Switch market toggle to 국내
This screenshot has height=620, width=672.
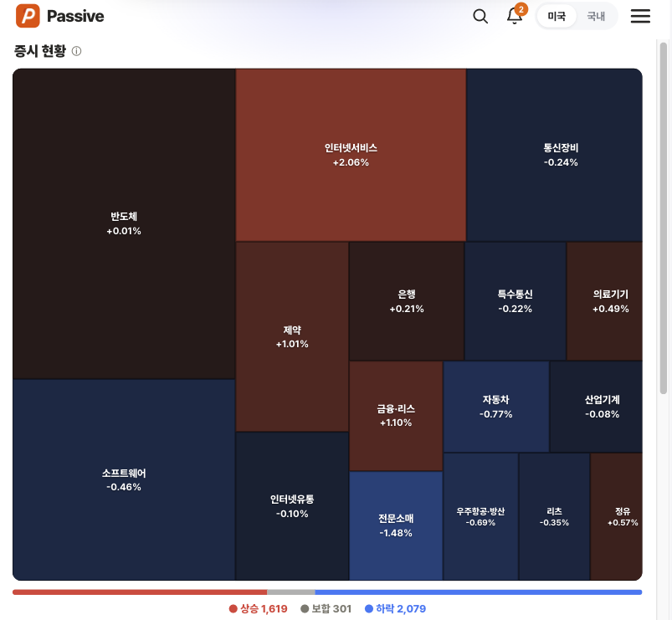[x=596, y=16]
